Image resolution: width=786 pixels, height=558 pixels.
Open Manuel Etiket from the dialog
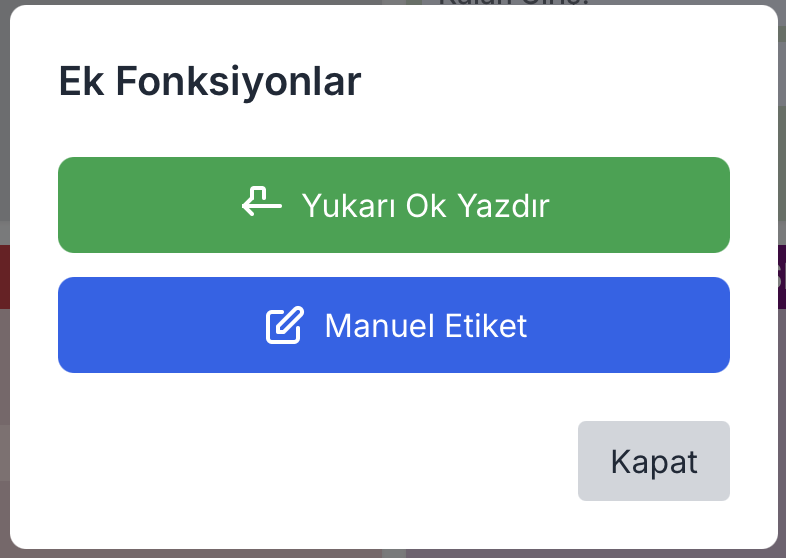coord(394,325)
